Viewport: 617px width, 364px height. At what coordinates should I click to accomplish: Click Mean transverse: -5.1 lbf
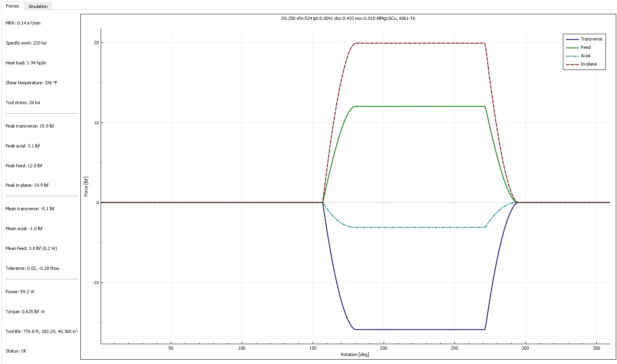click(x=30, y=209)
